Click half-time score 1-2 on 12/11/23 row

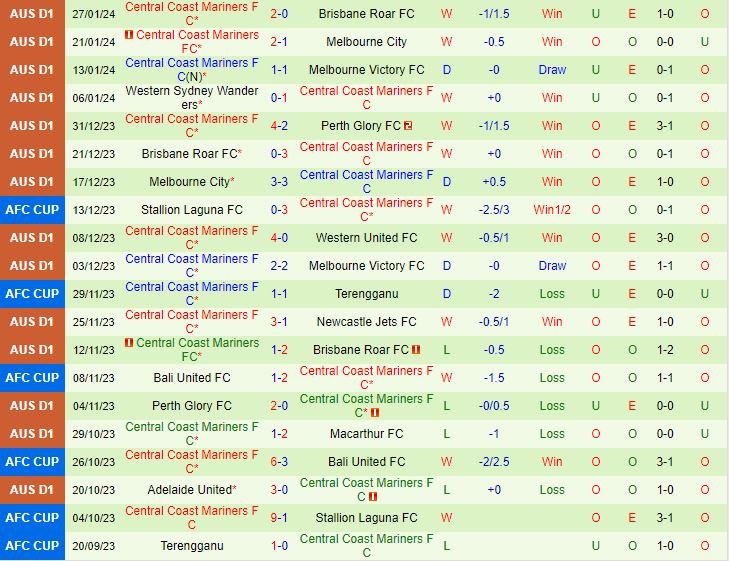coord(665,350)
